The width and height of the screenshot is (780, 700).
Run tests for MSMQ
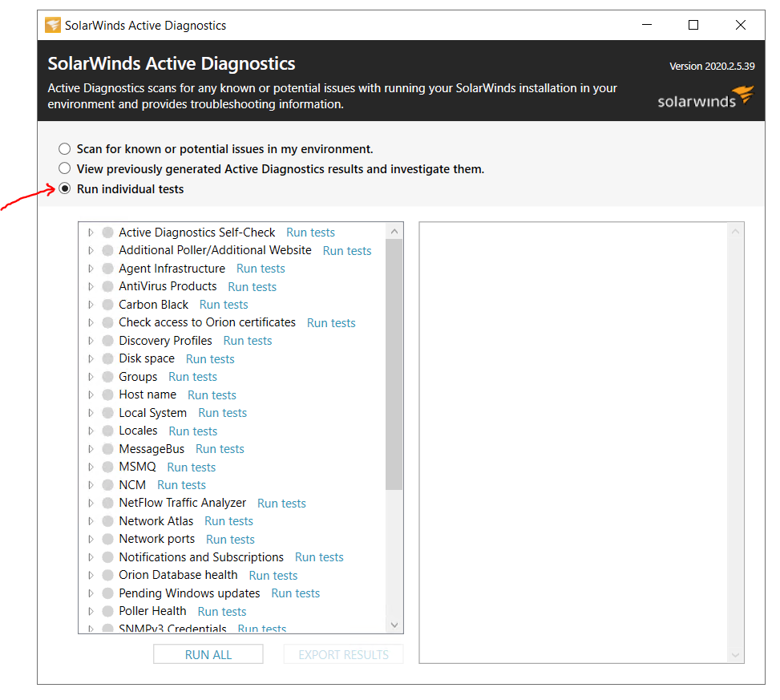point(191,467)
